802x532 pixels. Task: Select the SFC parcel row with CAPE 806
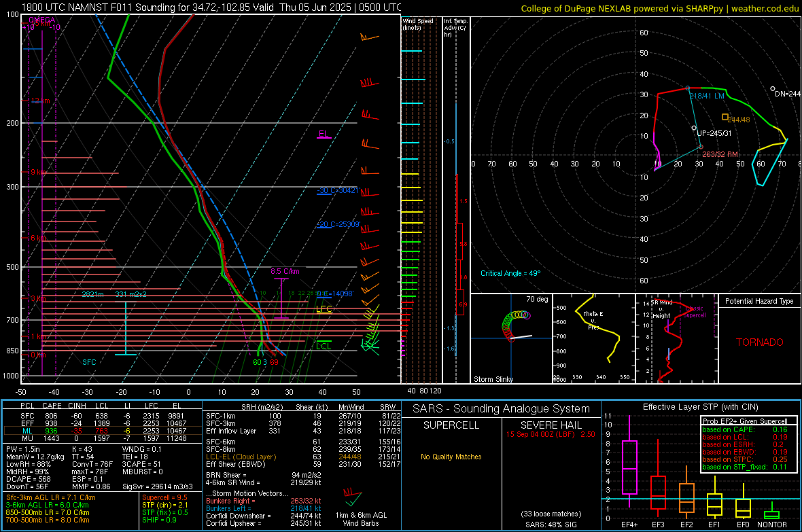pyautogui.click(x=103, y=416)
